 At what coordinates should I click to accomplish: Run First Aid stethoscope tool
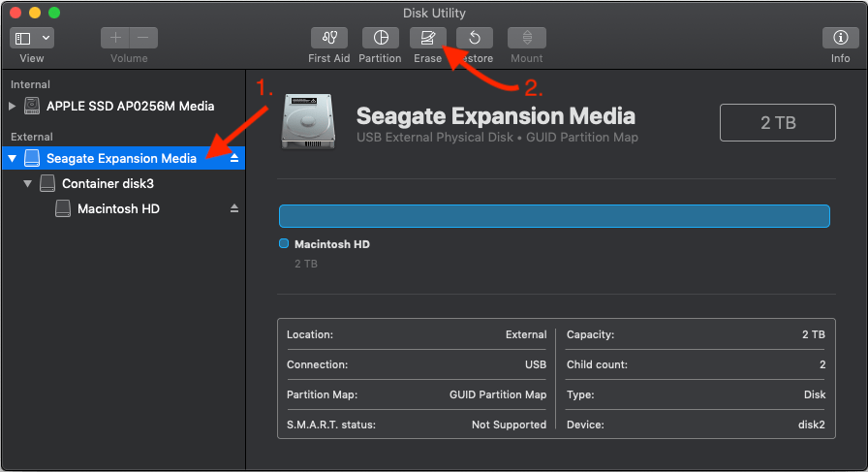tap(329, 38)
